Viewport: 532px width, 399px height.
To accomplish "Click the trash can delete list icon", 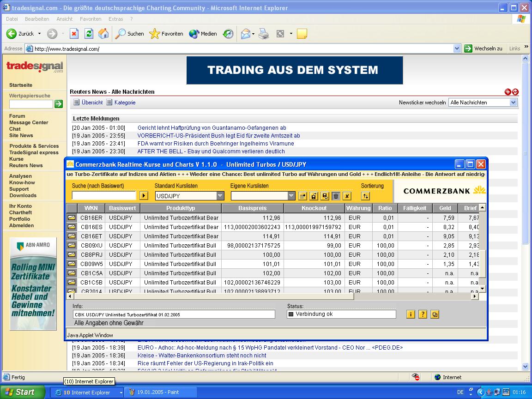I will pos(336,196).
